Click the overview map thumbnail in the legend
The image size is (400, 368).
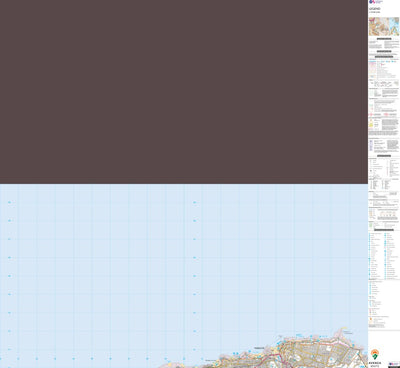(384, 26)
